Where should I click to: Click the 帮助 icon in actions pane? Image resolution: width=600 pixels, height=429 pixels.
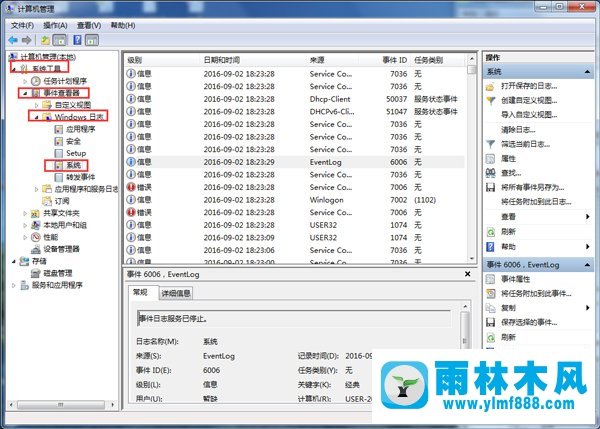tap(491, 247)
